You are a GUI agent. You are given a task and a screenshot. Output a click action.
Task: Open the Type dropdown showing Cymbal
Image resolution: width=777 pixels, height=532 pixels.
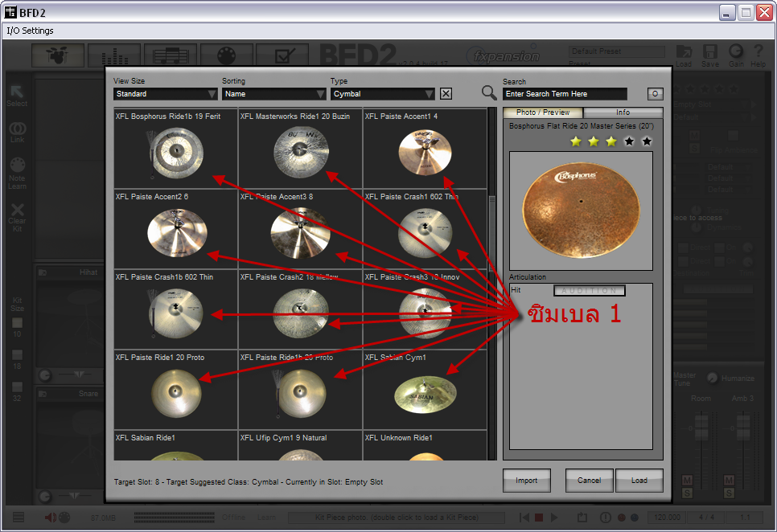(383, 93)
